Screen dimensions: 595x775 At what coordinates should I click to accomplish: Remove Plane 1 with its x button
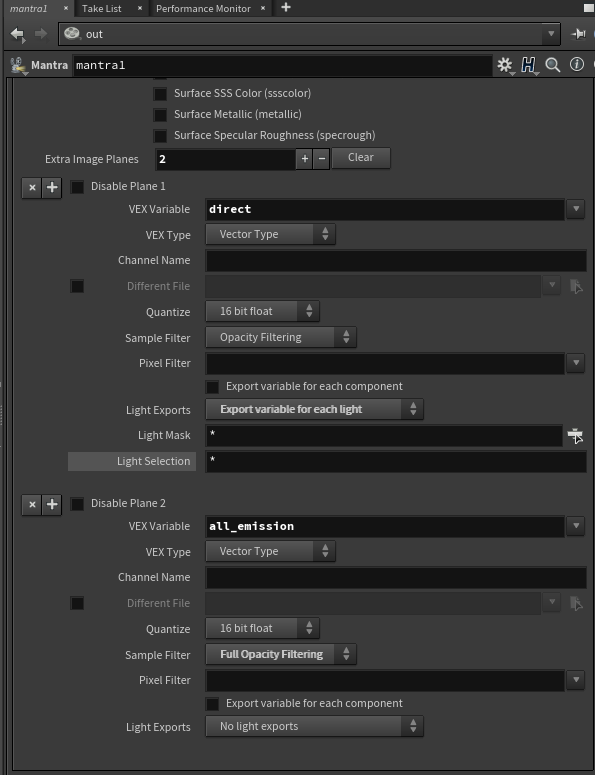click(32, 187)
